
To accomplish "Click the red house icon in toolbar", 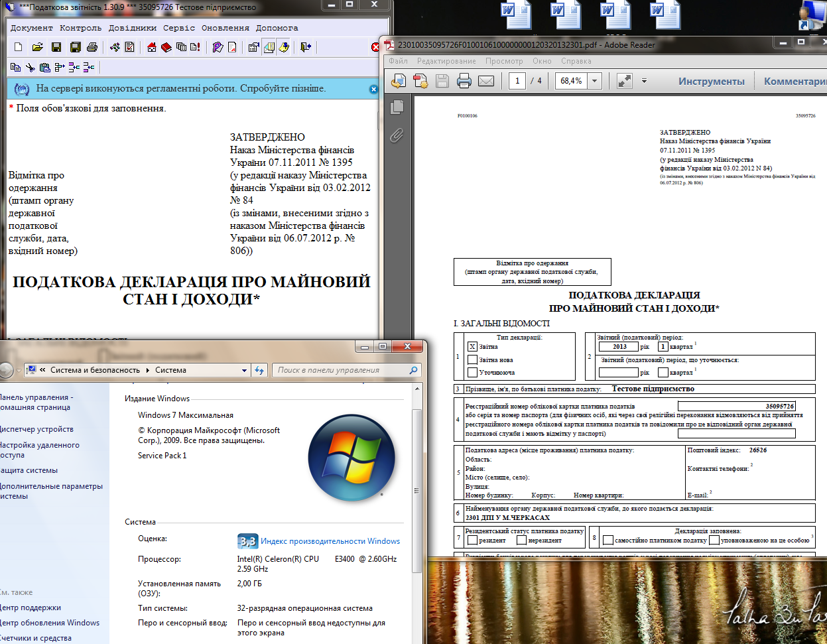I will (152, 47).
